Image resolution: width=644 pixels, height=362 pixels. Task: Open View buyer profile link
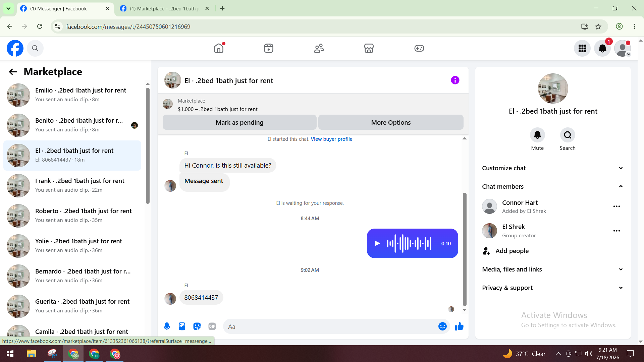click(x=331, y=139)
